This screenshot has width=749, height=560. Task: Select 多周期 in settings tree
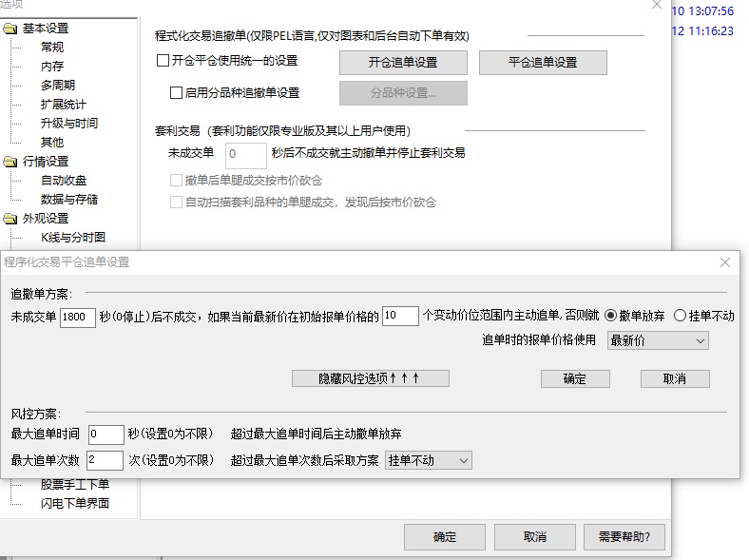(58, 85)
